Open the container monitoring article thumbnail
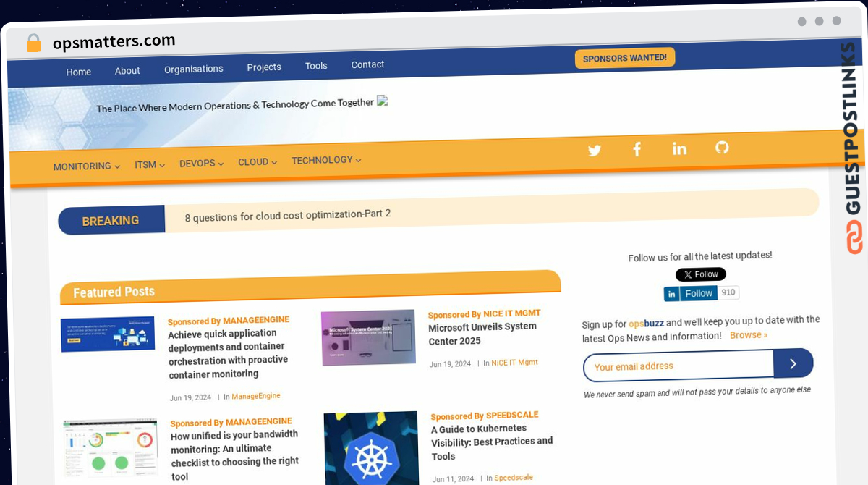 [108, 334]
